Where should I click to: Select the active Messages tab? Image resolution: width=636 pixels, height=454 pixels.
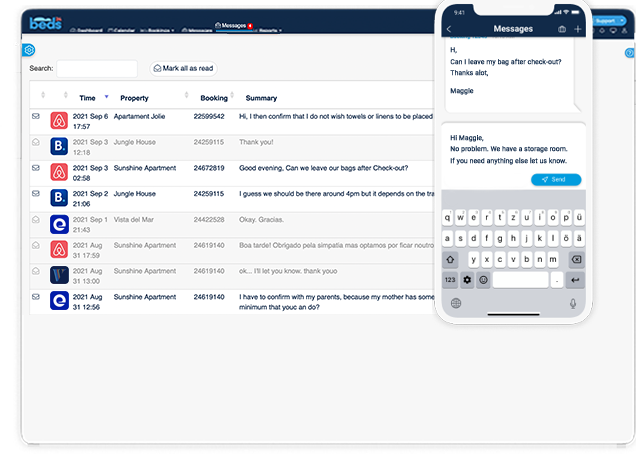(x=234, y=26)
